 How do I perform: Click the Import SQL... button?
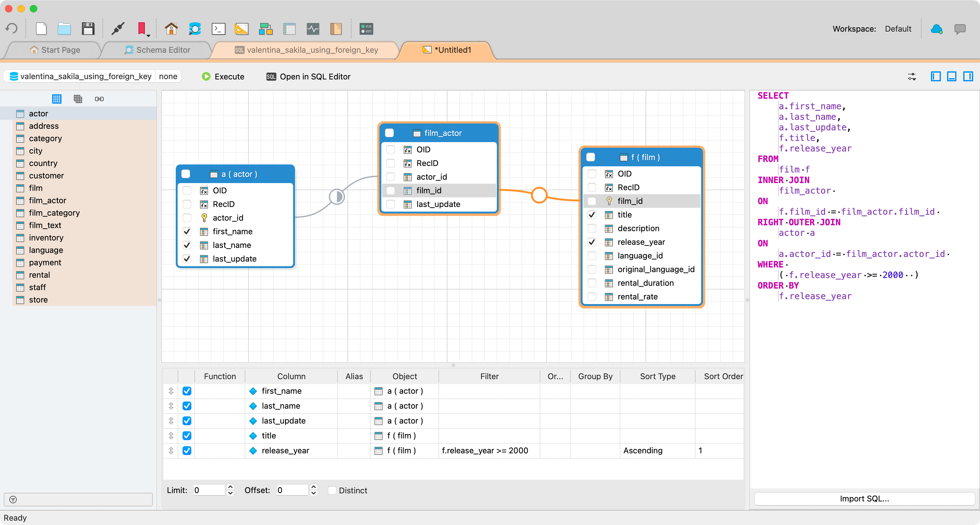tap(864, 498)
